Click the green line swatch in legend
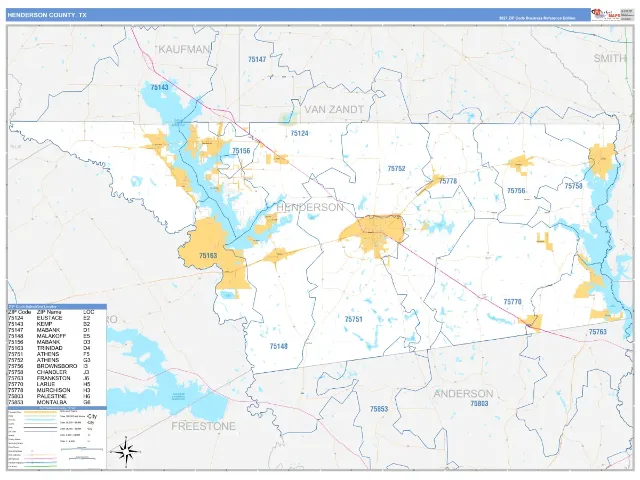 click(x=40, y=467)
